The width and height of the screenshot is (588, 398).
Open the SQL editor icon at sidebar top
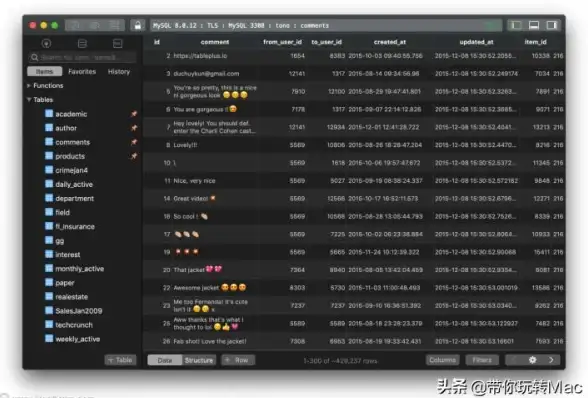point(118,44)
